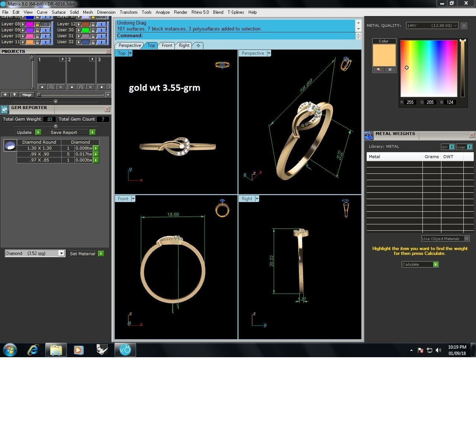Load project slot 2 with up arrow
Screen dimensions: 476x448
click(72, 87)
